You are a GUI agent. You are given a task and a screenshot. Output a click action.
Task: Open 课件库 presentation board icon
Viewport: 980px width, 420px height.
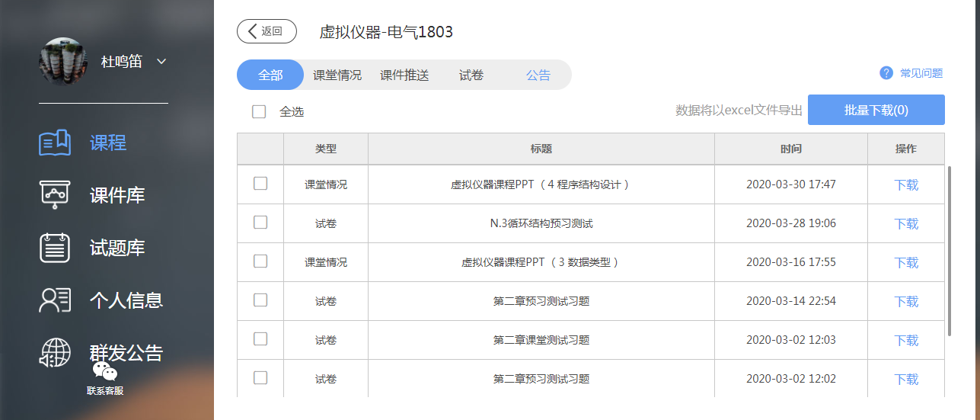click(x=55, y=194)
